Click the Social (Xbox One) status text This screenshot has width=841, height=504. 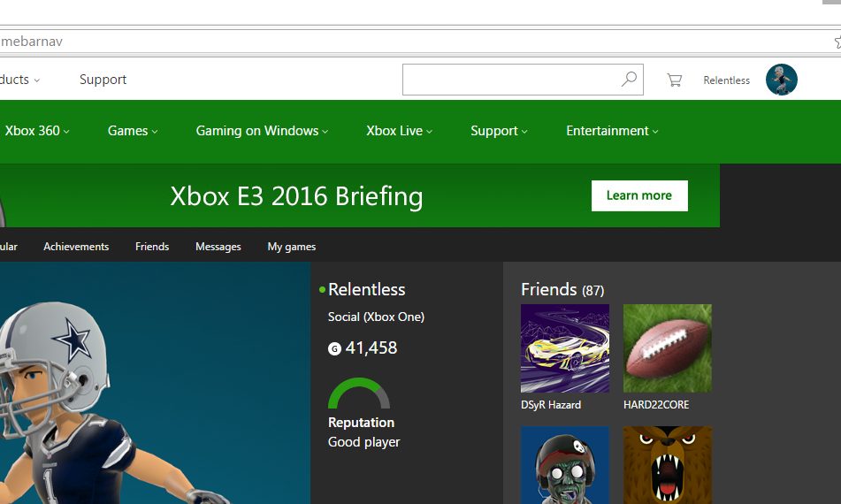click(376, 317)
